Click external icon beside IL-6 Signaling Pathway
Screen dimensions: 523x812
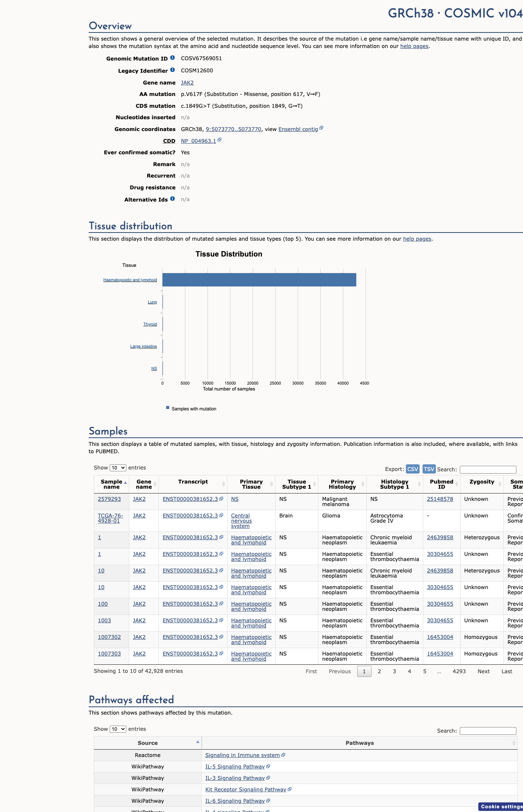[268, 801]
